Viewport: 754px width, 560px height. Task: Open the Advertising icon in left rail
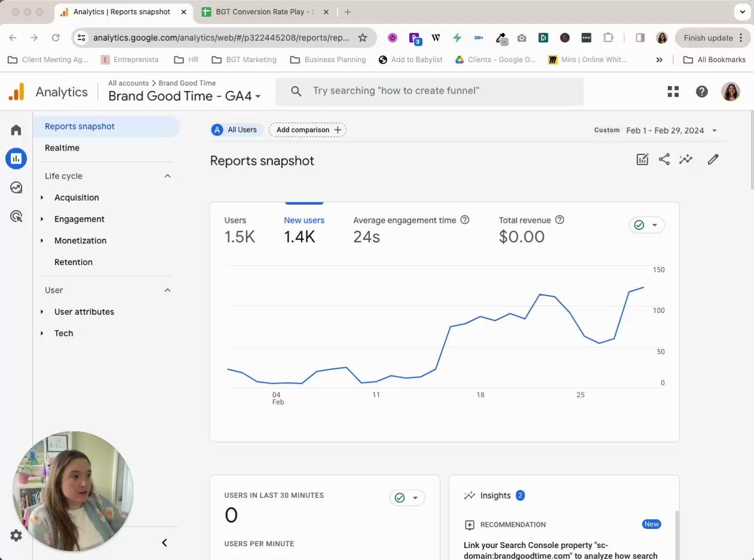point(16,216)
